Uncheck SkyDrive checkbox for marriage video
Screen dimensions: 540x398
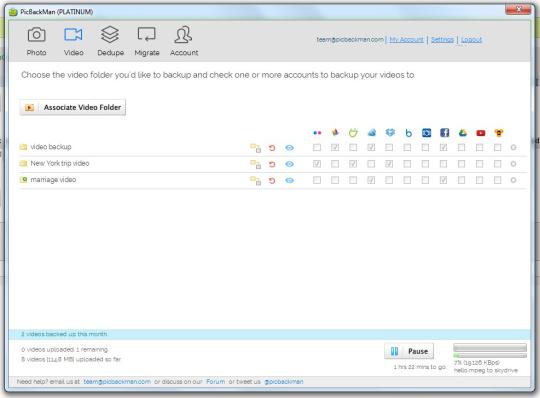click(x=371, y=180)
